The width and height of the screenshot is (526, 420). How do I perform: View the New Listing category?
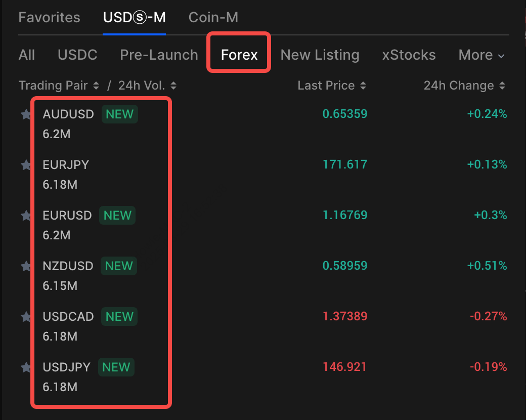point(320,55)
